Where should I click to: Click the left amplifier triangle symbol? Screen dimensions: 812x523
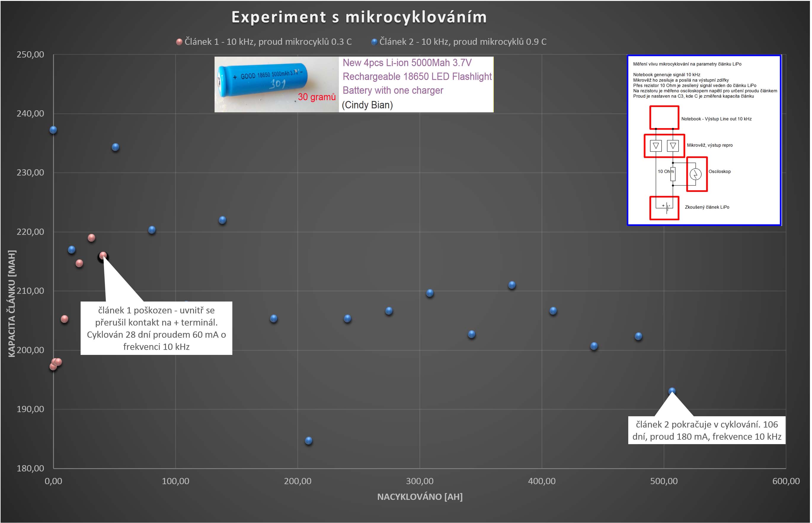tap(656, 146)
